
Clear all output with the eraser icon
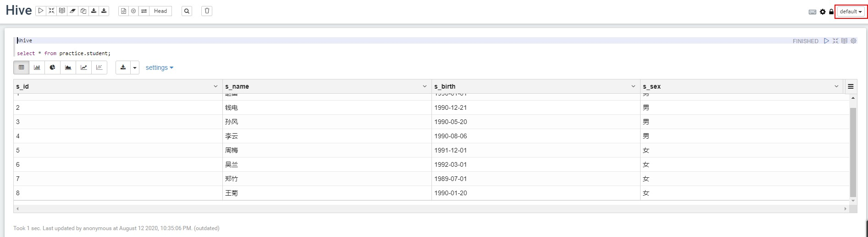[72, 11]
